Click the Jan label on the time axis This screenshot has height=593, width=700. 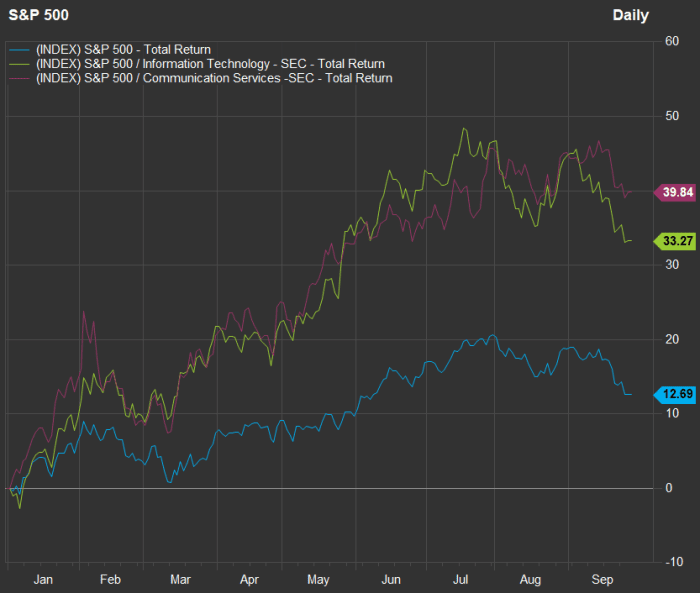pos(44,579)
